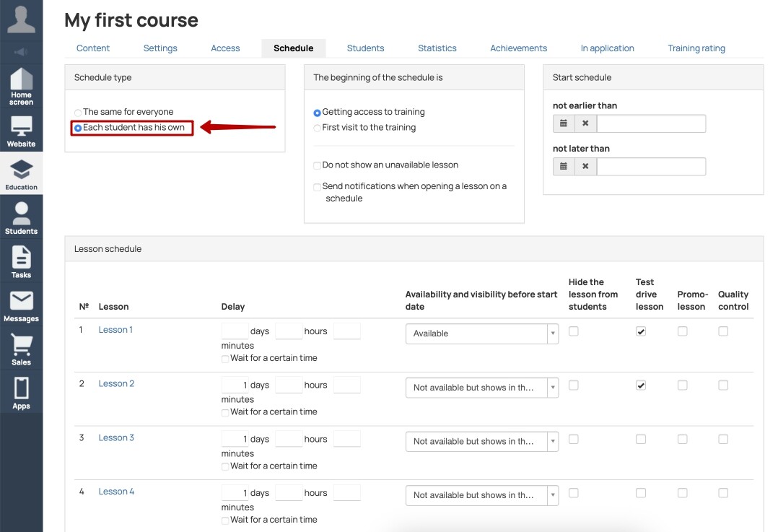This screenshot has height=532, width=778.
Task: Open calendar picker for 'not later than'
Action: [564, 166]
